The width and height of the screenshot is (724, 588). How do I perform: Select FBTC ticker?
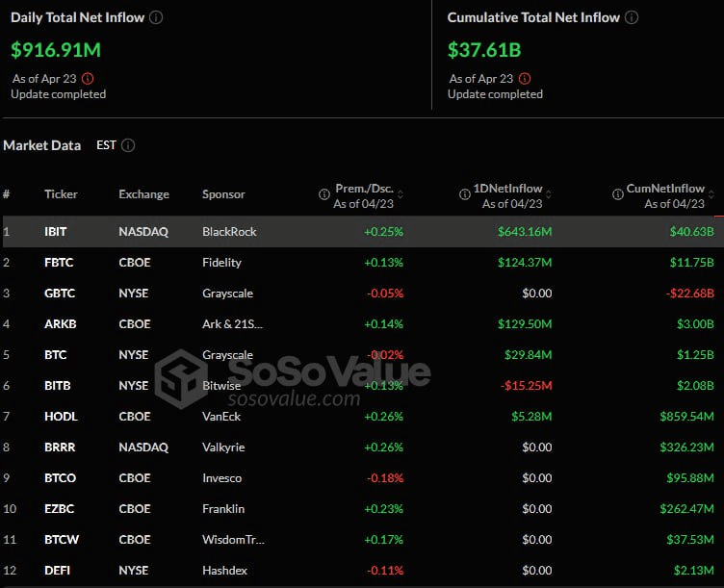coord(59,263)
